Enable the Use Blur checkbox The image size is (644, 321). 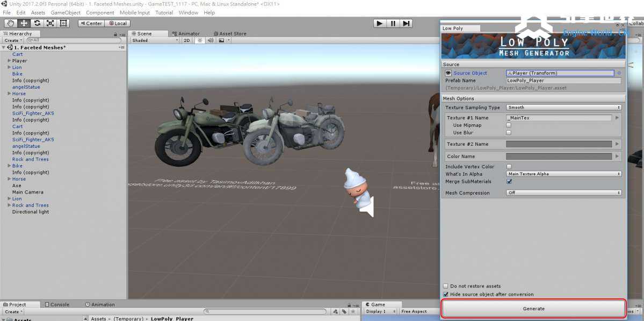pos(509,133)
